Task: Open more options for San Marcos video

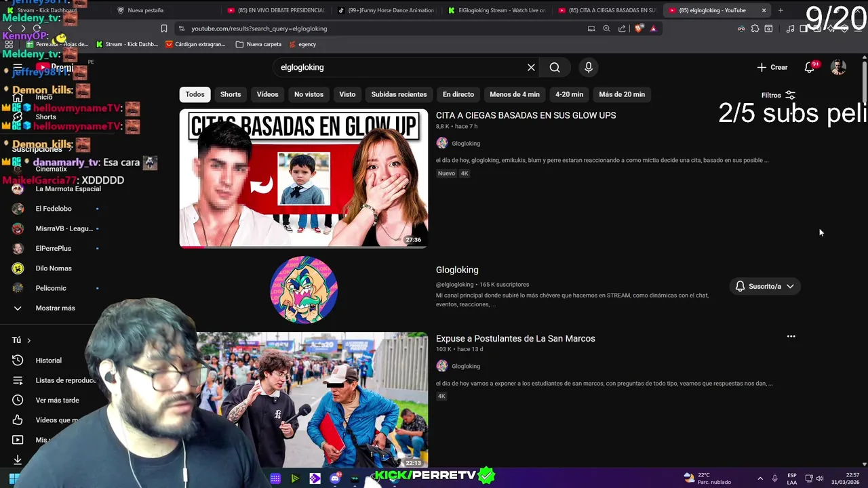Action: 791,336
